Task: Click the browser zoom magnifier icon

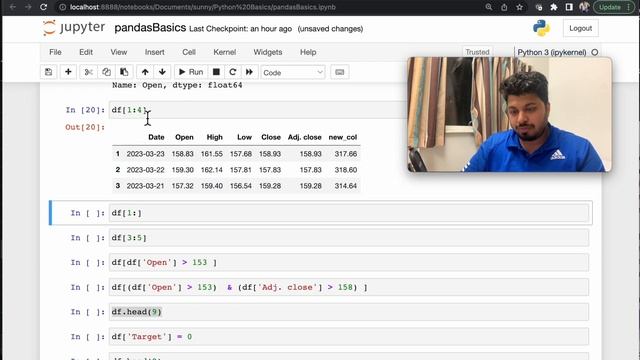Action: pos(489,7)
